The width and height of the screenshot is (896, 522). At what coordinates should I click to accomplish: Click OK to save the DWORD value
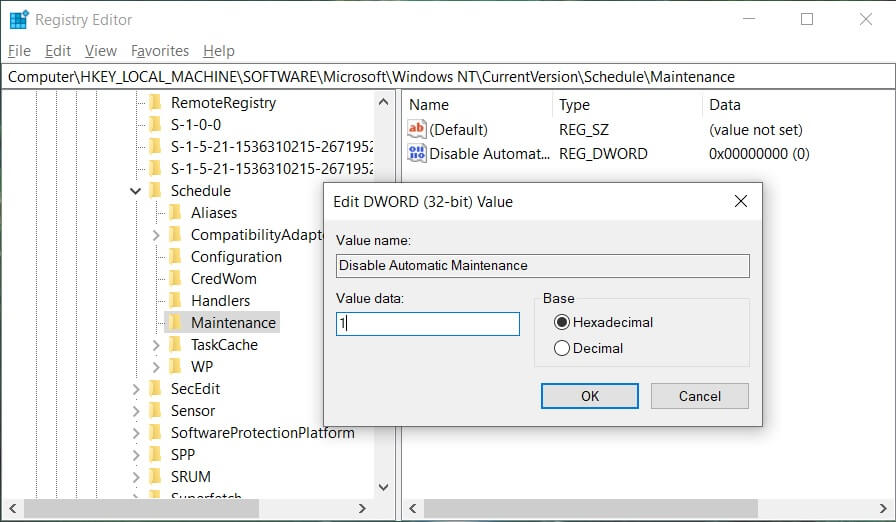coord(590,396)
